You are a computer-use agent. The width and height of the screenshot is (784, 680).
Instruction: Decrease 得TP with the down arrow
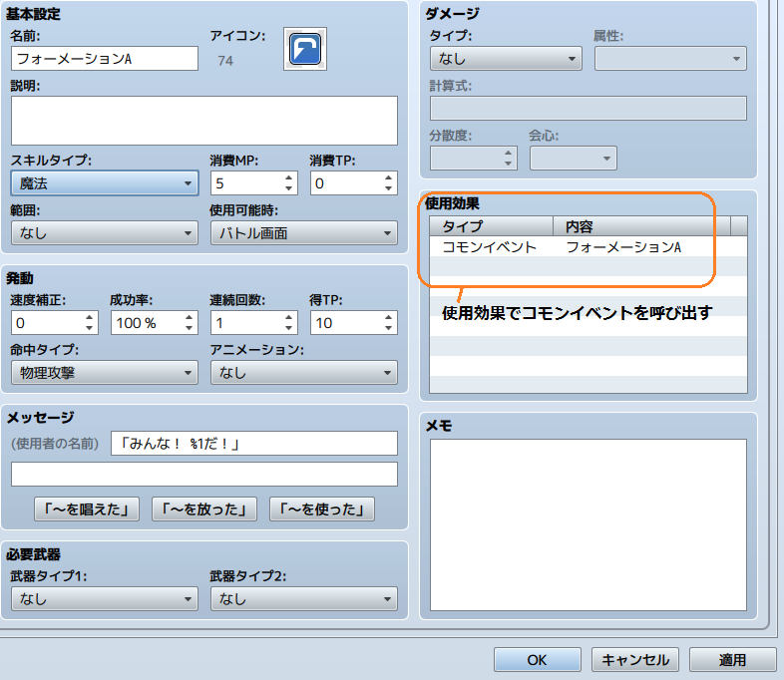pyautogui.click(x=388, y=328)
